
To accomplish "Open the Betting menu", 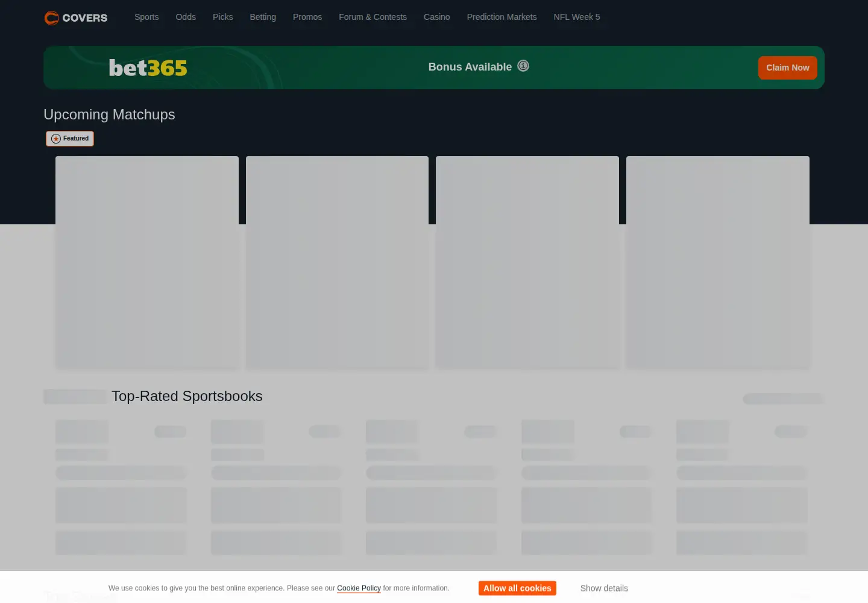I will 263,17.
